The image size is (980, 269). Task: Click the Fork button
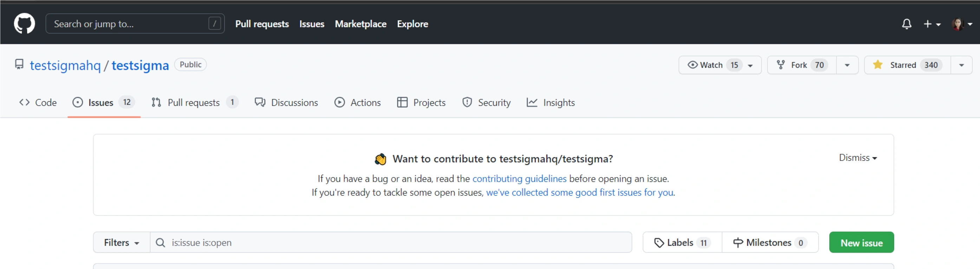tap(801, 65)
